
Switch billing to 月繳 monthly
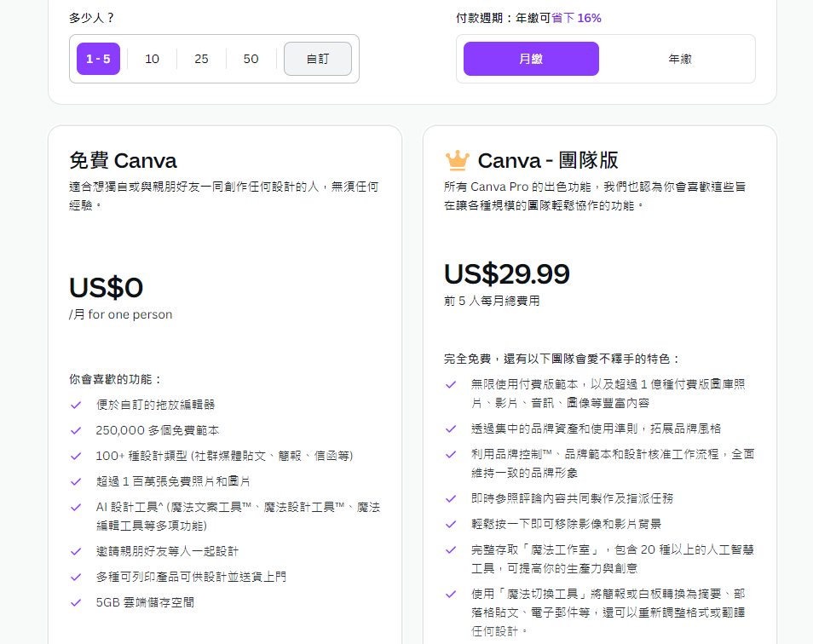coord(531,59)
